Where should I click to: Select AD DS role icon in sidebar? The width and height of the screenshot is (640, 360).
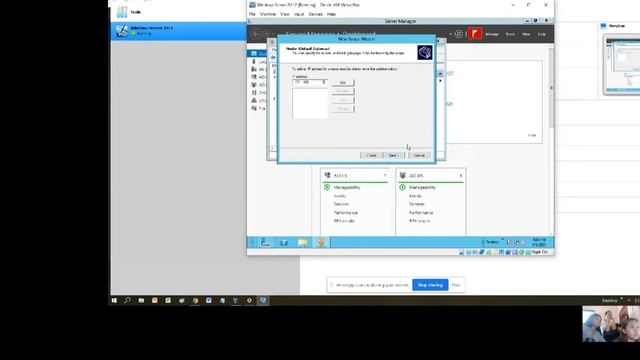point(254,85)
